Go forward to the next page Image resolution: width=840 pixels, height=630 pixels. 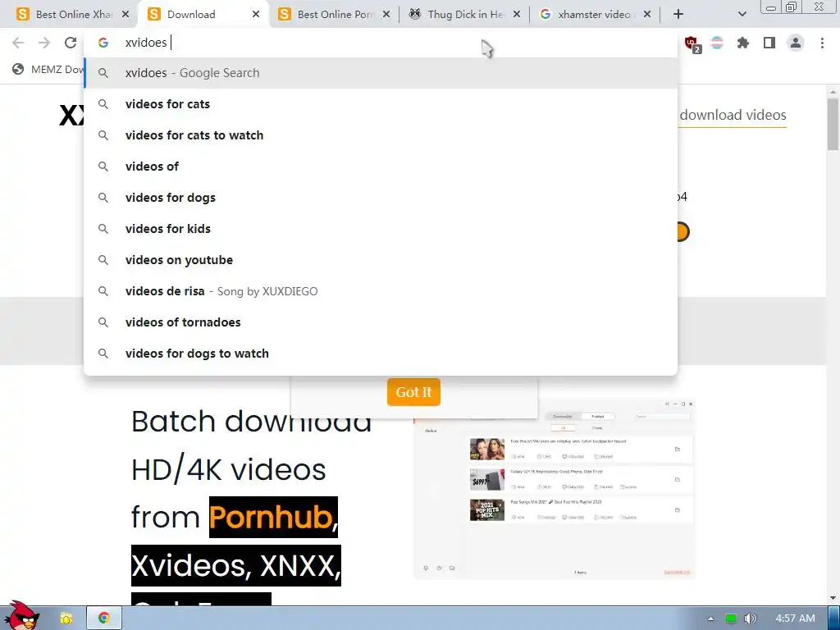tap(44, 43)
